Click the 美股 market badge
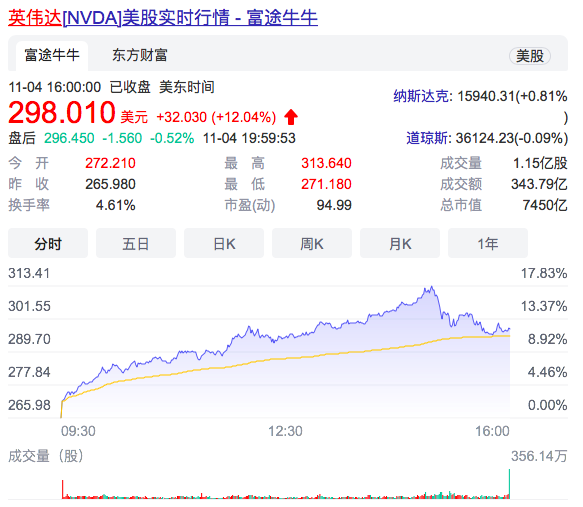This screenshot has width=583, height=507. 530,56
